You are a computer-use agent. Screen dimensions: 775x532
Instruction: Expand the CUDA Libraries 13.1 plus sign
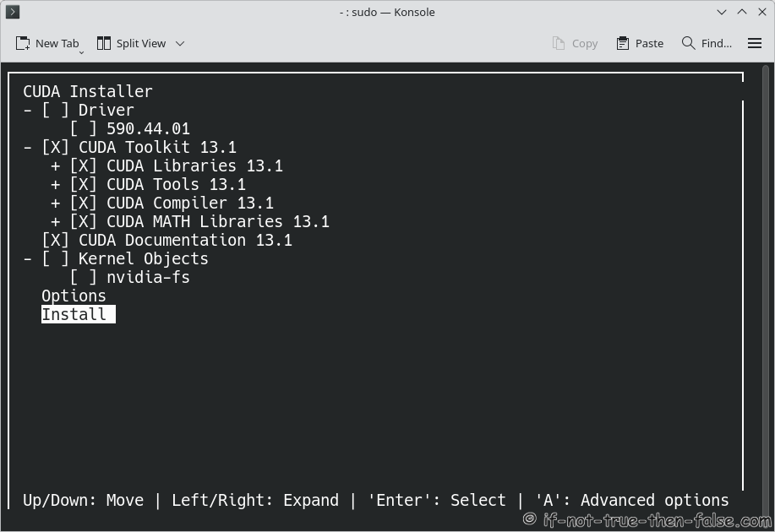tap(56, 166)
